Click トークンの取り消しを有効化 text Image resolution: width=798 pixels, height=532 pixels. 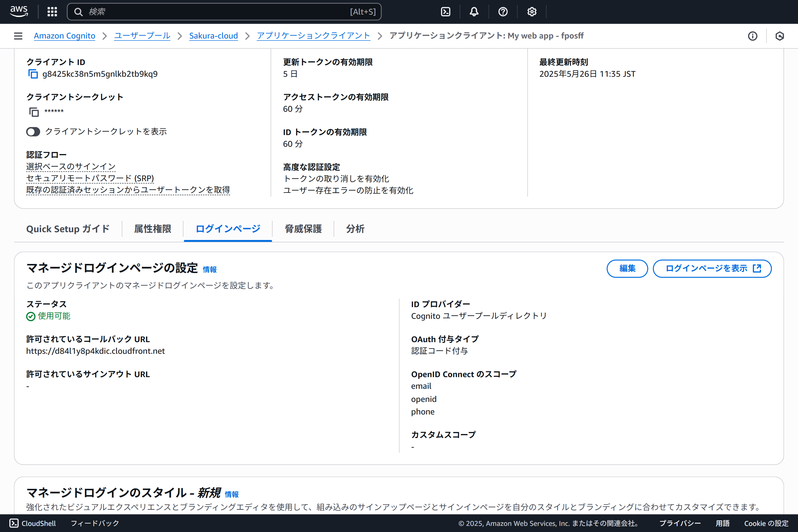pos(336,179)
